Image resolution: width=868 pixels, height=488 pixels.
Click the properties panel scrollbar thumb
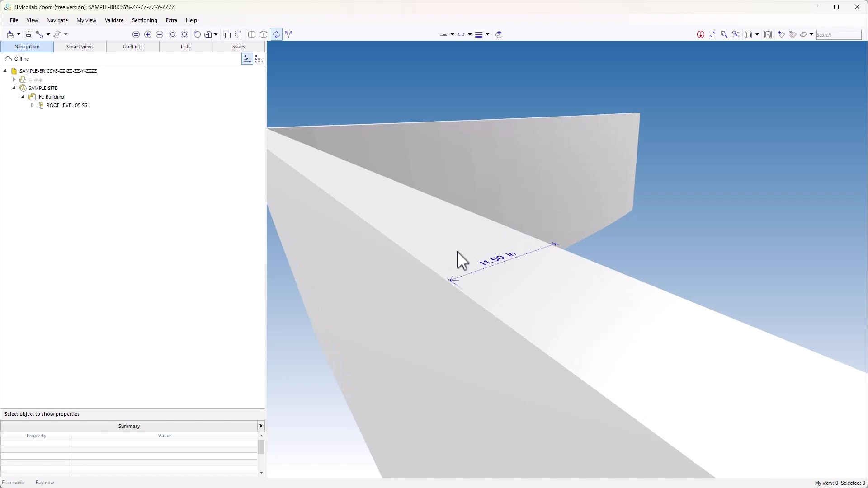pyautogui.click(x=261, y=447)
